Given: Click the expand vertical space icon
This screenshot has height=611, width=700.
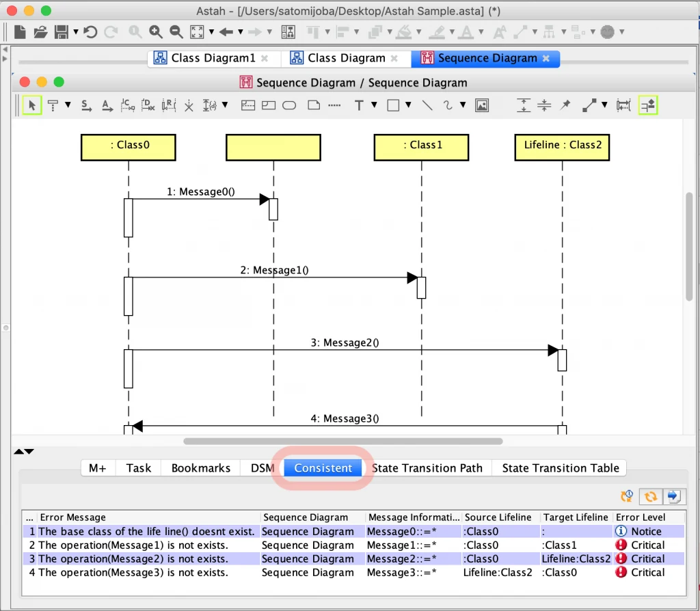Looking at the screenshot, I should tap(523, 105).
